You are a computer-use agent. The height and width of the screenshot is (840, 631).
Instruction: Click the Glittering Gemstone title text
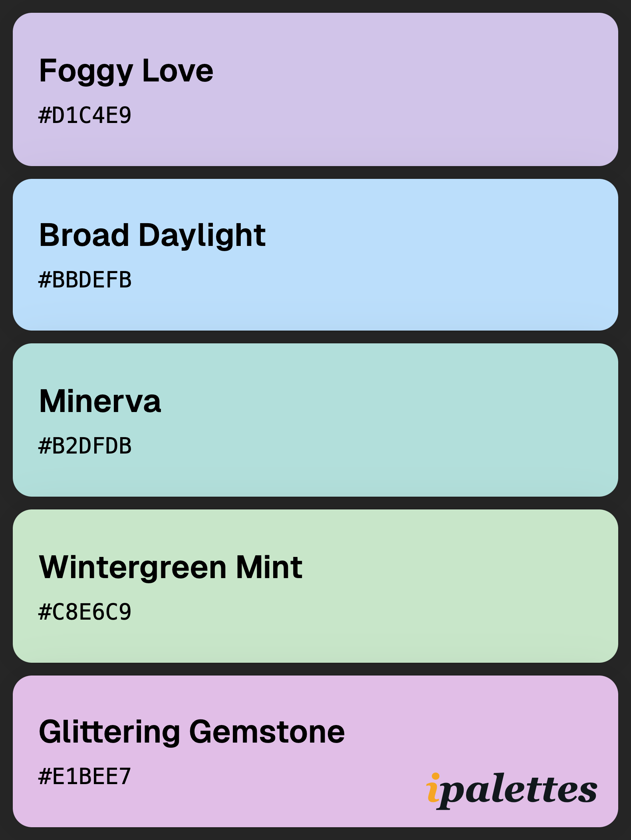[192, 732]
